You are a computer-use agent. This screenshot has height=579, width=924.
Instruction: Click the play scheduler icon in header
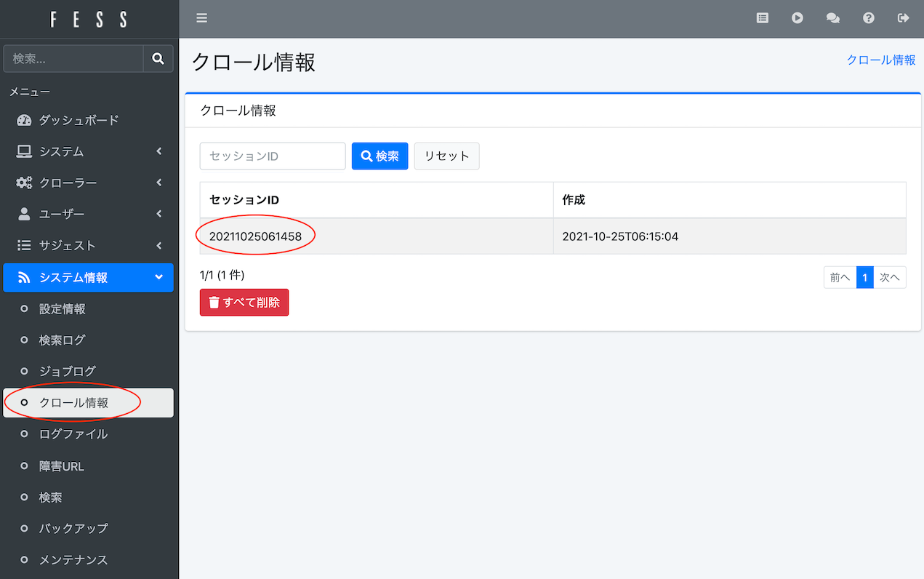[798, 18]
